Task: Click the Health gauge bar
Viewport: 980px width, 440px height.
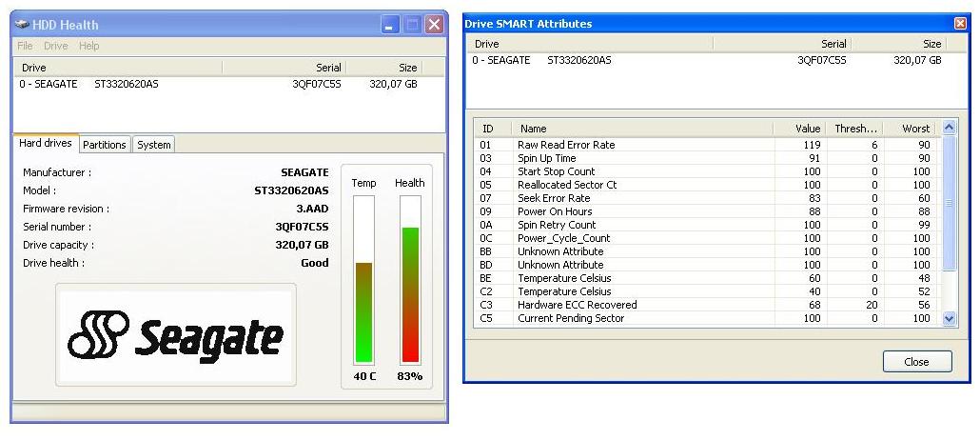Action: coord(410,279)
